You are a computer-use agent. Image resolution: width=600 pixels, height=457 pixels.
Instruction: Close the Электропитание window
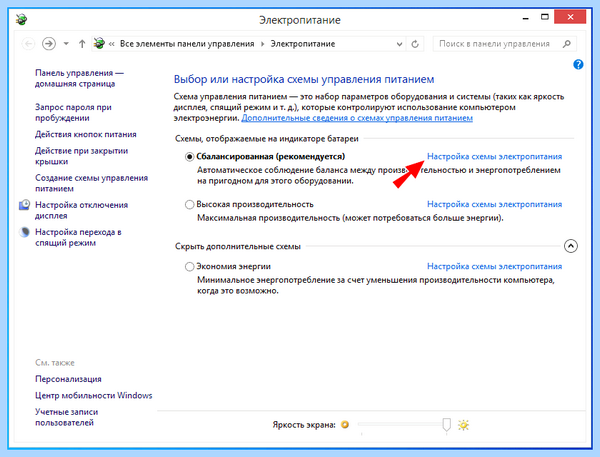[570, 17]
